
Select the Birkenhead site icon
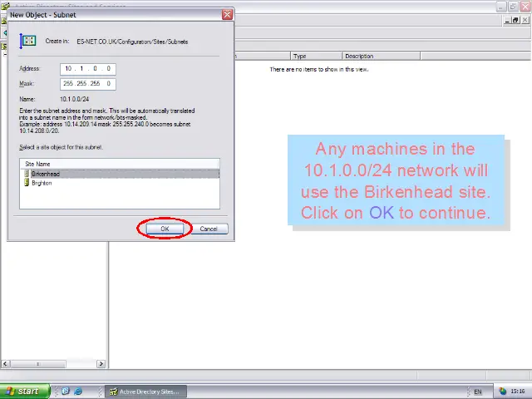pos(27,174)
